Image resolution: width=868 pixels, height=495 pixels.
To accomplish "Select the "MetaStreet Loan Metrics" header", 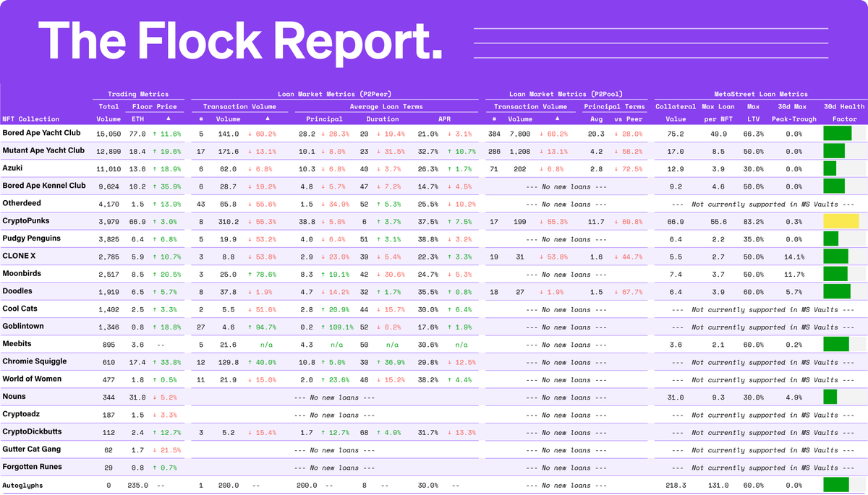I will coord(761,94).
